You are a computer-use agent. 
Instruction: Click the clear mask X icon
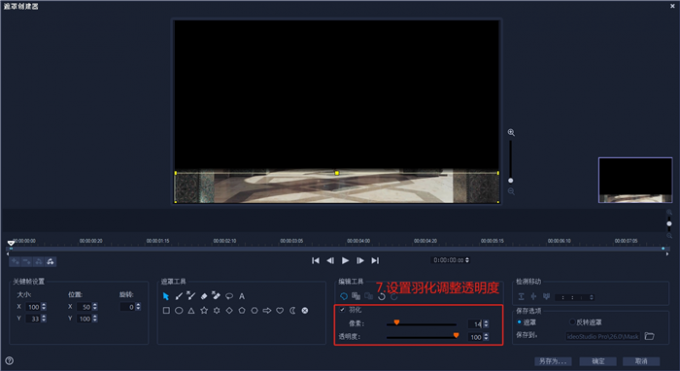coord(305,311)
